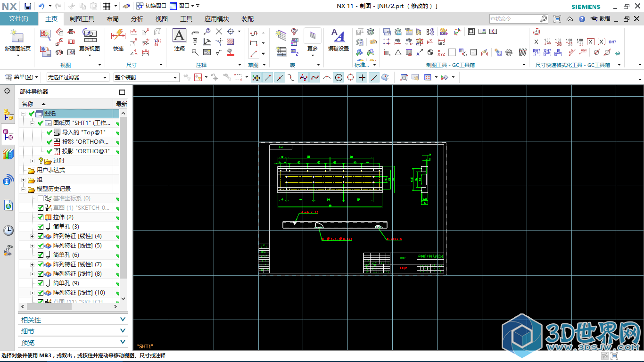Toggle checkbox for Simple Hole 简单孔 (3)

pos(41,227)
